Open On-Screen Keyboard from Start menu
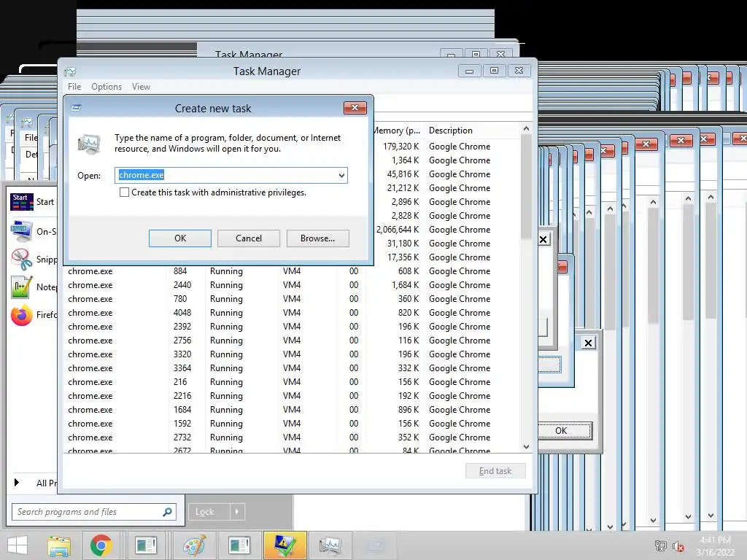The image size is (747, 560). coord(21,231)
